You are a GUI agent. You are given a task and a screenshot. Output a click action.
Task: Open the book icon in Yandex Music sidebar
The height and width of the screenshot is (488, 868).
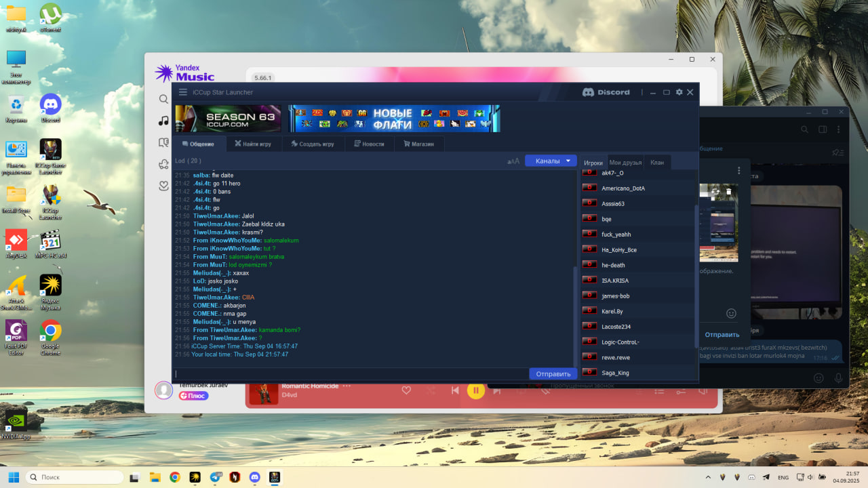click(163, 142)
